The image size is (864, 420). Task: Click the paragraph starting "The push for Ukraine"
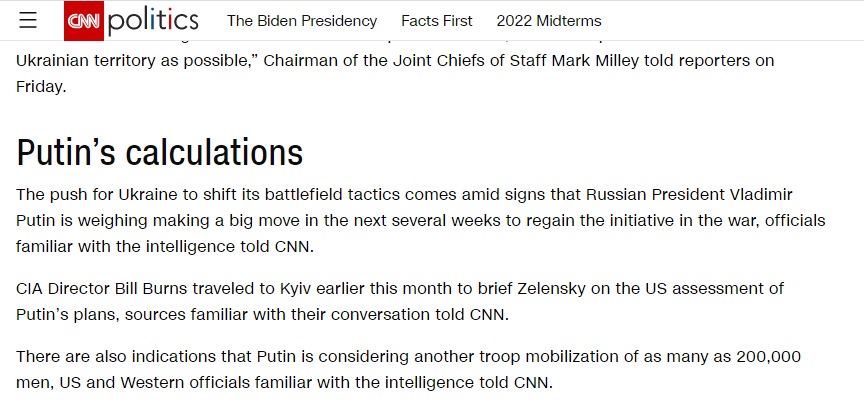click(x=420, y=220)
